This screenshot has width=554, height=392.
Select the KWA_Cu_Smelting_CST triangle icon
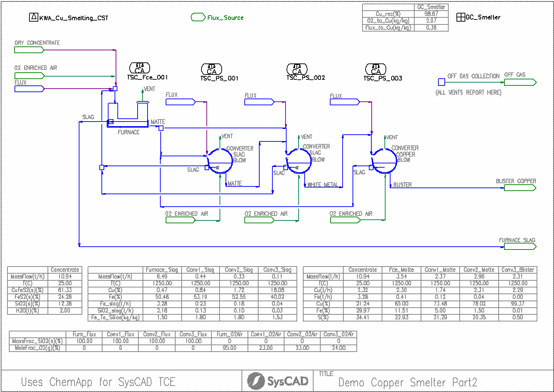click(x=34, y=17)
